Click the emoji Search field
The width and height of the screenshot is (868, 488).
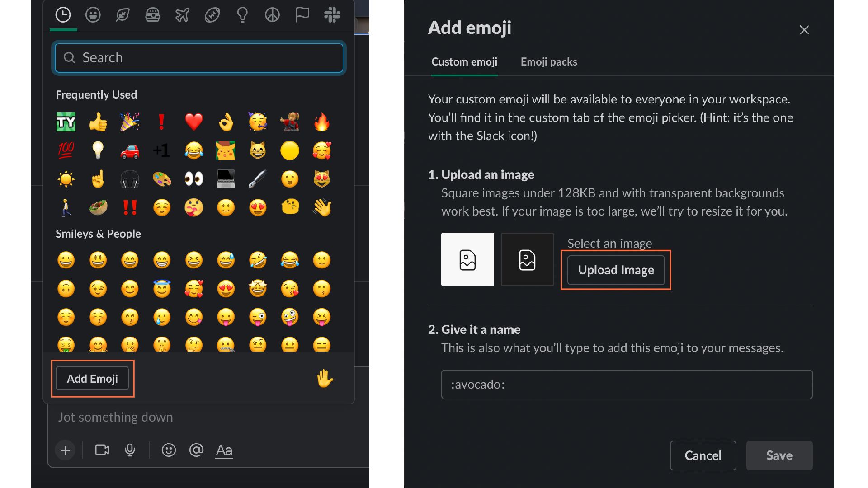point(199,58)
